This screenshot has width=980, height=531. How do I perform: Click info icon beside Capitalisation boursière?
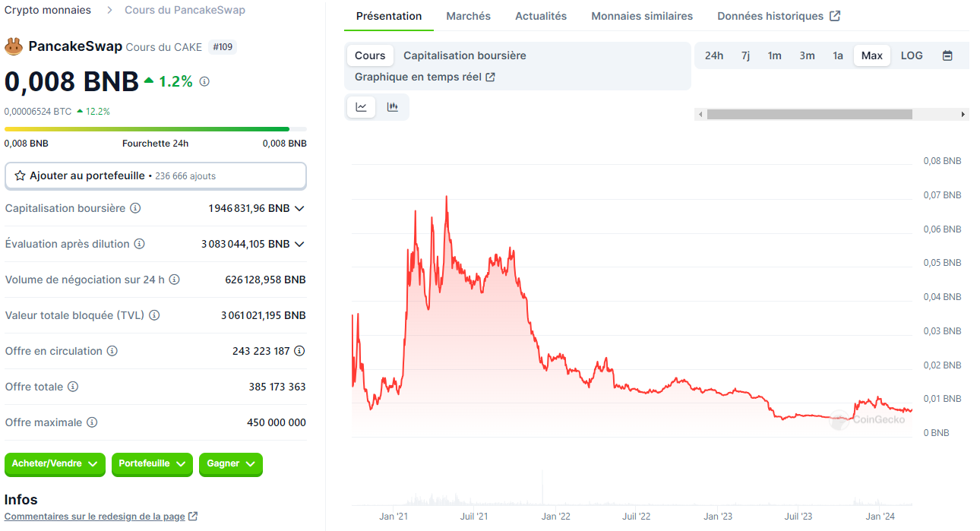point(135,208)
